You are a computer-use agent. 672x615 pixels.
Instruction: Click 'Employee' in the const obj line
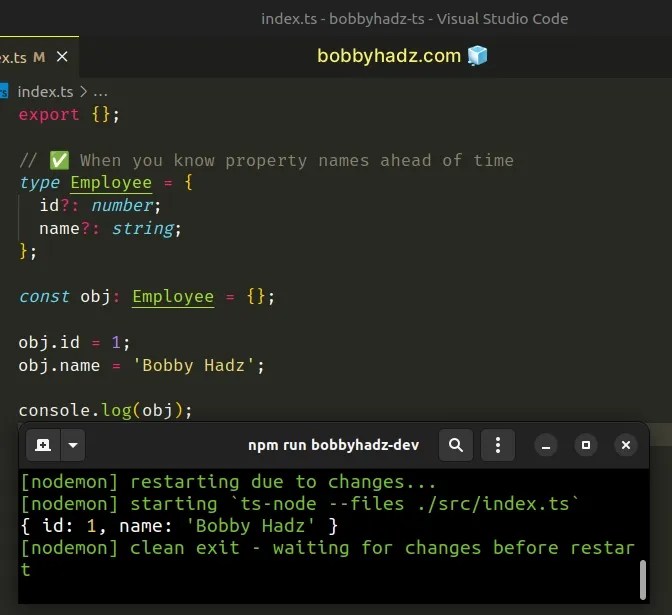(173, 297)
